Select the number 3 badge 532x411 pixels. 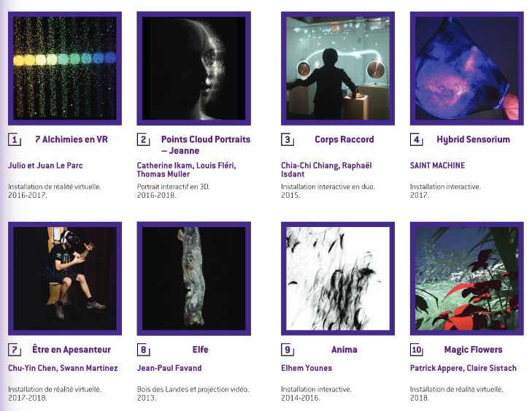(x=288, y=139)
